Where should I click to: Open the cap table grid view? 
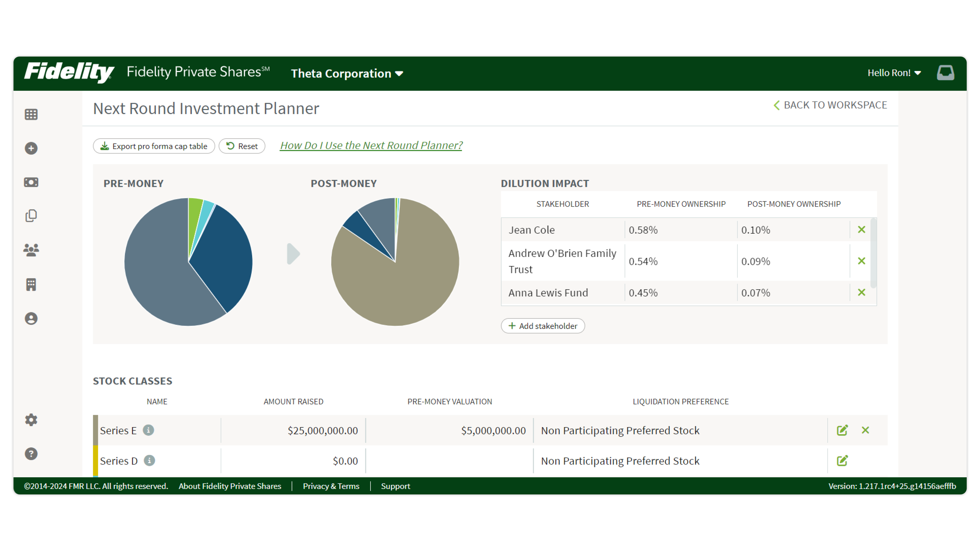(31, 114)
